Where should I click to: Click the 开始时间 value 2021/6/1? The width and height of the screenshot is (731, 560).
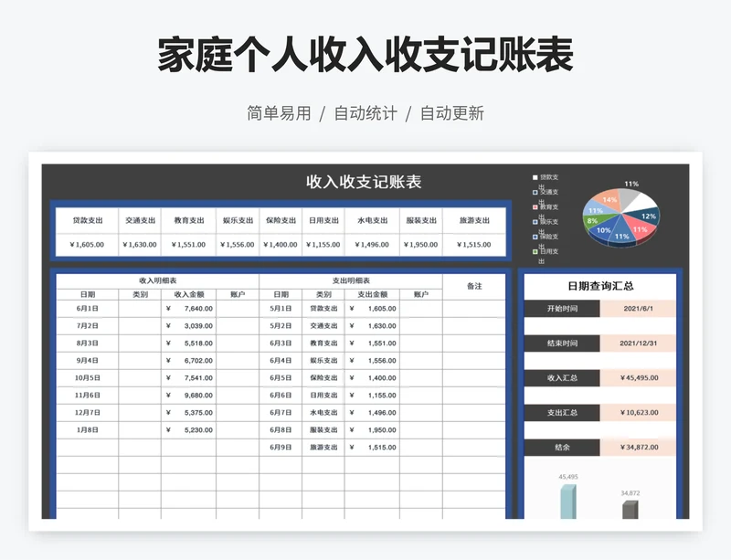click(x=638, y=309)
